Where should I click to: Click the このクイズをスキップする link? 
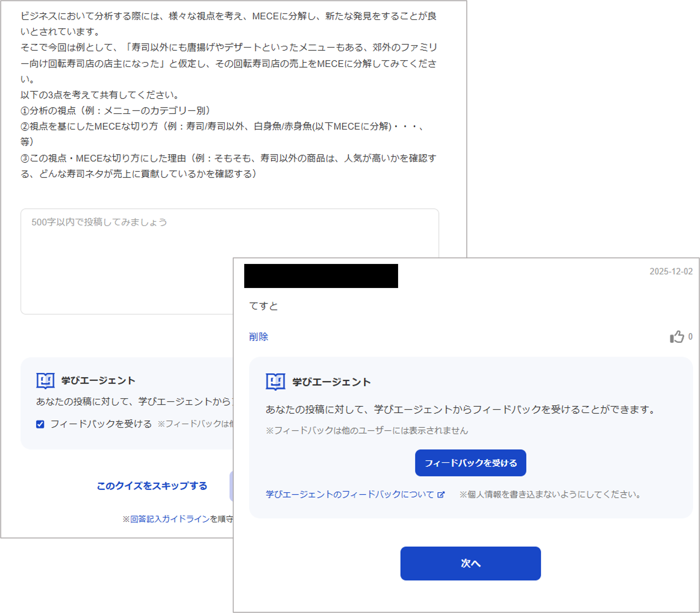click(x=152, y=486)
